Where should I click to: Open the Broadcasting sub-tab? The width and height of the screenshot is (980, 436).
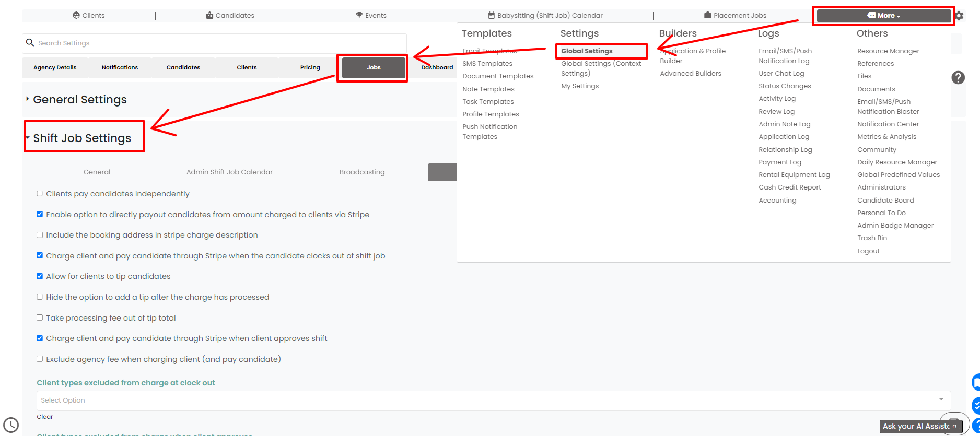(x=362, y=172)
